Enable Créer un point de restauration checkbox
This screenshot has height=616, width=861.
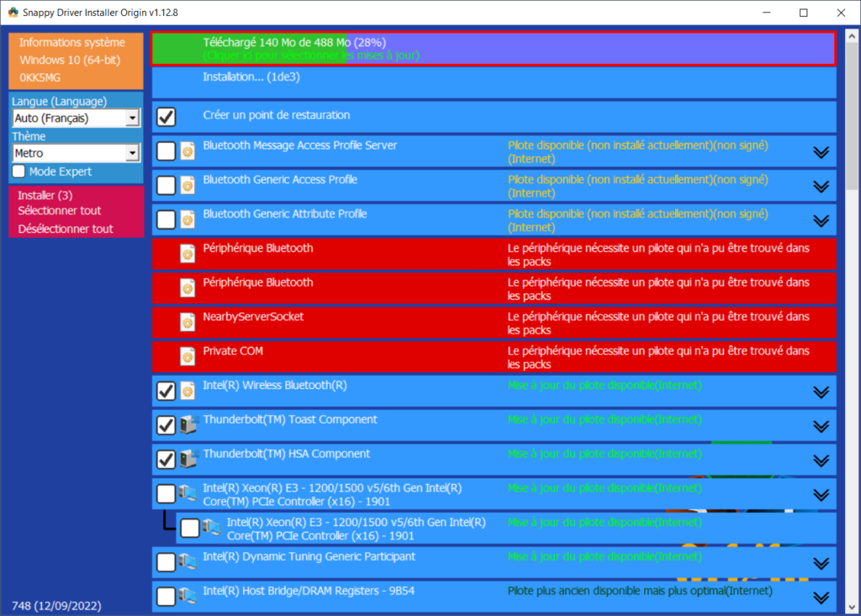point(166,116)
